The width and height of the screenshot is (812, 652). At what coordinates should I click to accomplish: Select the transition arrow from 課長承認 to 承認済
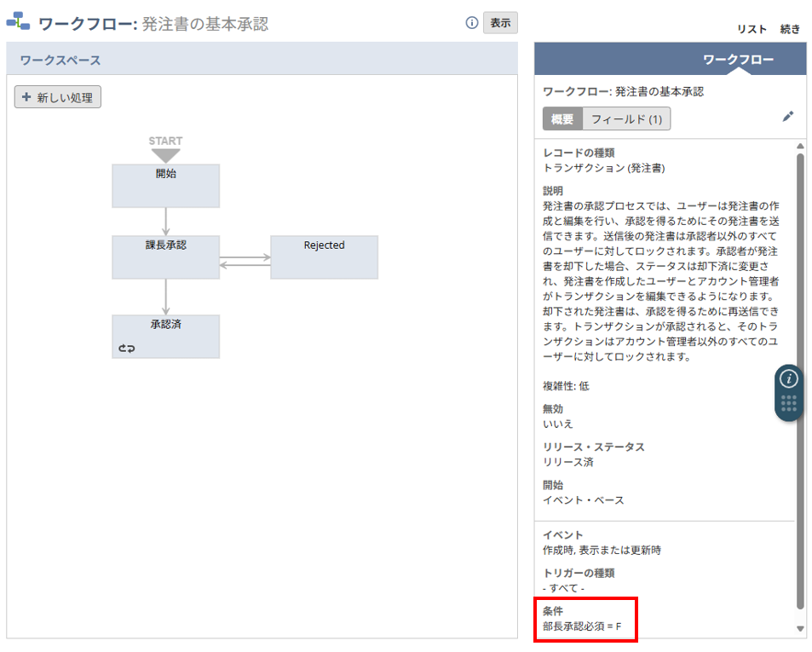click(166, 297)
